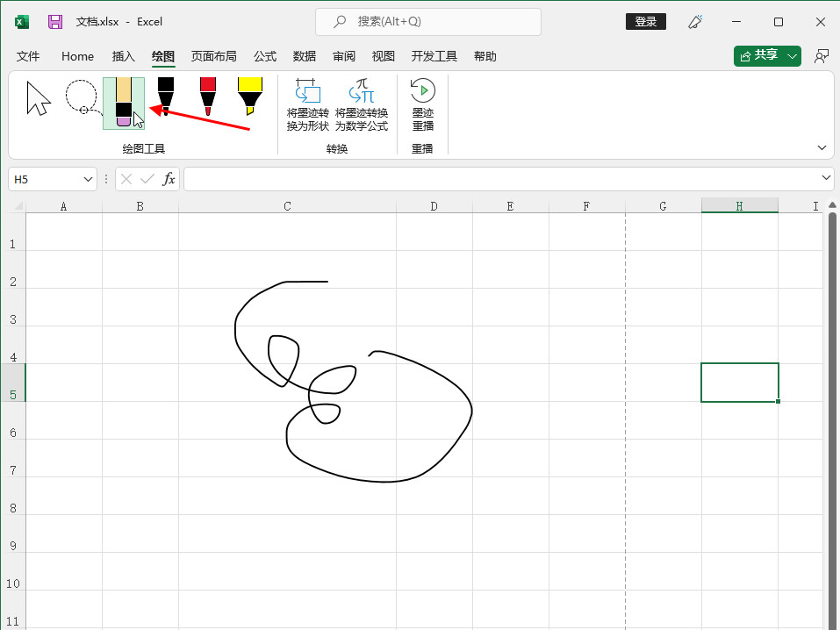Viewport: 840px width, 630px height.
Task: Click the cancel X in formula bar
Action: pos(126,179)
